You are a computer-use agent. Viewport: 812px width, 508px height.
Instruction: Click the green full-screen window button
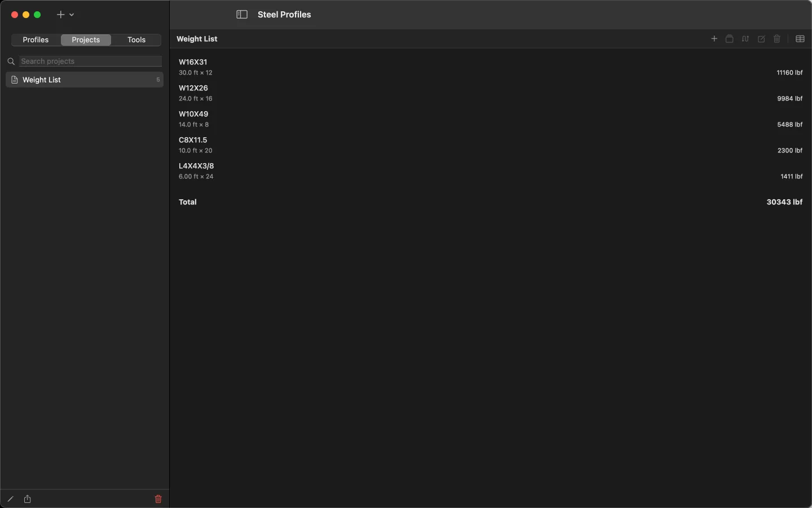pyautogui.click(x=37, y=15)
